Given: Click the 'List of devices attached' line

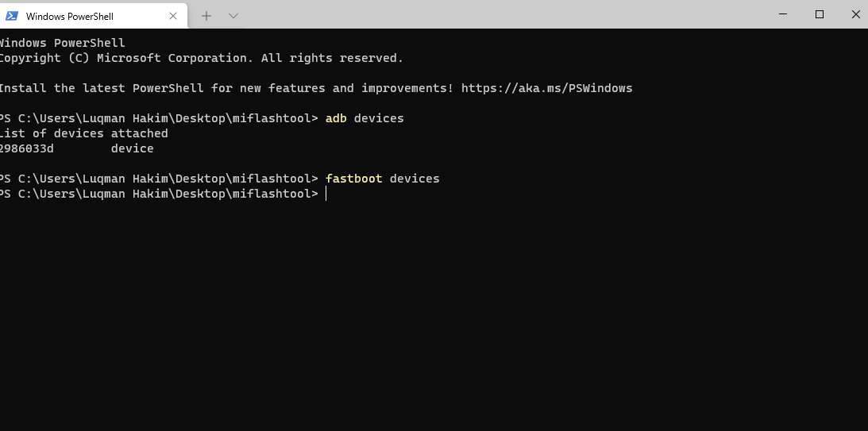Looking at the screenshot, I should point(83,133).
